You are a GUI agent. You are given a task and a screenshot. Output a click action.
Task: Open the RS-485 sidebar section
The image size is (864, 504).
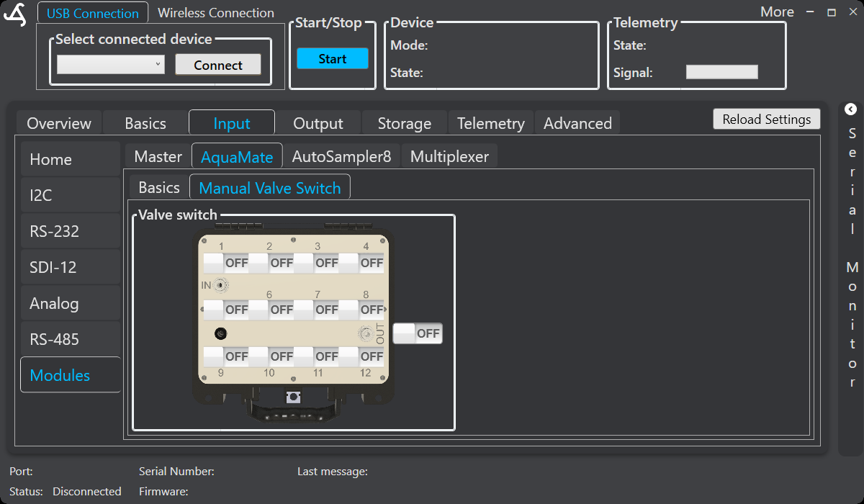click(x=70, y=339)
